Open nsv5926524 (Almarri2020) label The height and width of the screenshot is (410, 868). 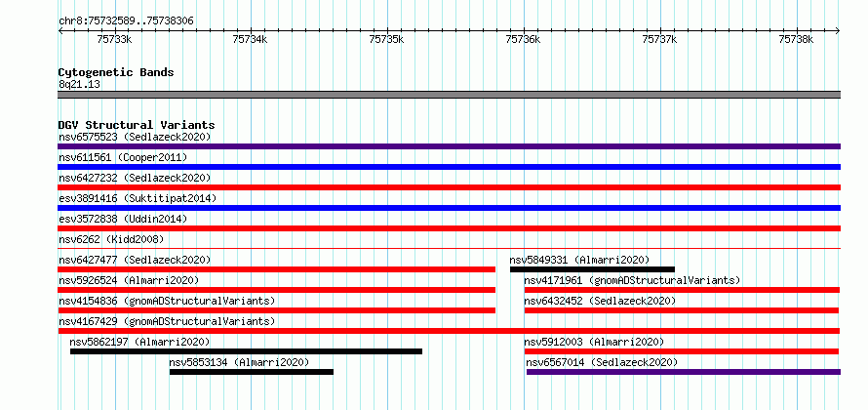129,280
